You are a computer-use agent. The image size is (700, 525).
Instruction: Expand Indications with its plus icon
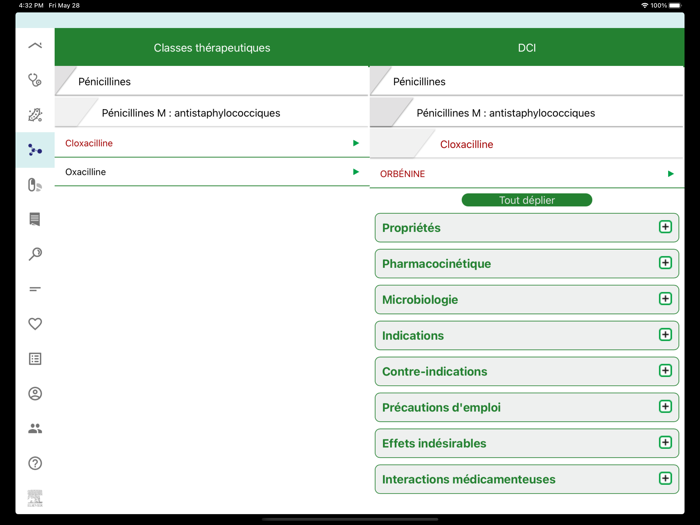pos(665,334)
